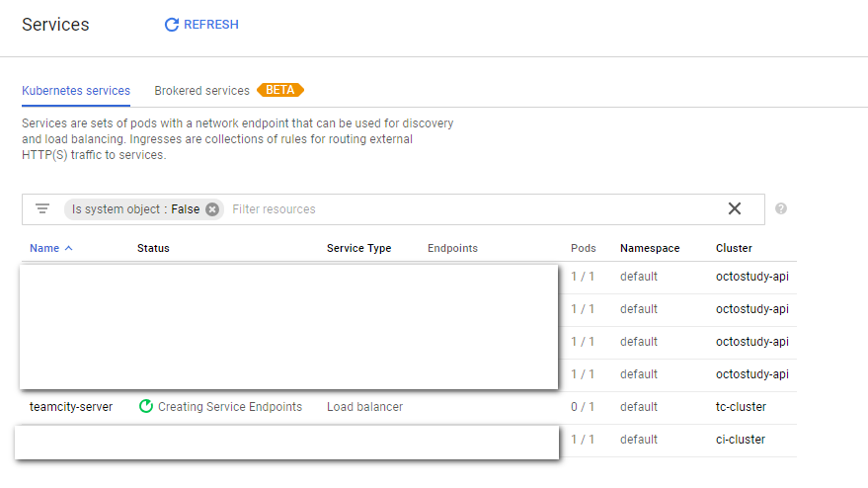The width and height of the screenshot is (868, 488).
Task: Click the 'Is system object : False' chip
Action: pyautogui.click(x=135, y=209)
